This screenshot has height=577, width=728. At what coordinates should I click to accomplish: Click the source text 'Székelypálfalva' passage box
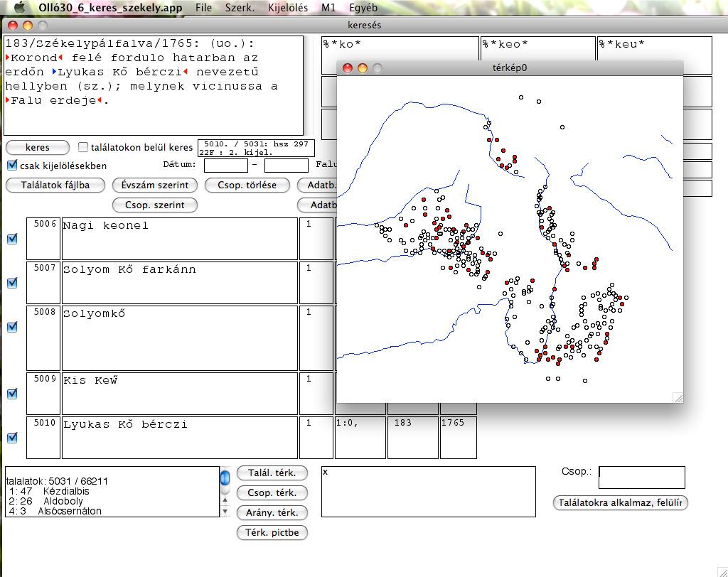point(154,85)
